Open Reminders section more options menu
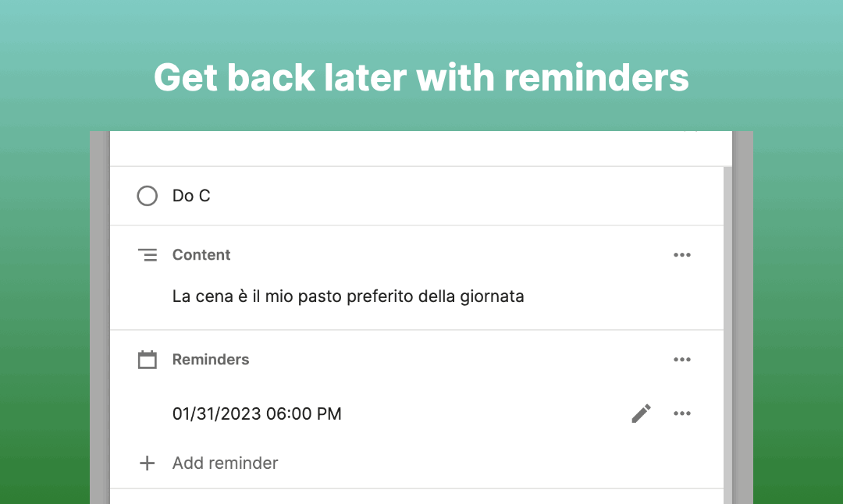 click(681, 360)
